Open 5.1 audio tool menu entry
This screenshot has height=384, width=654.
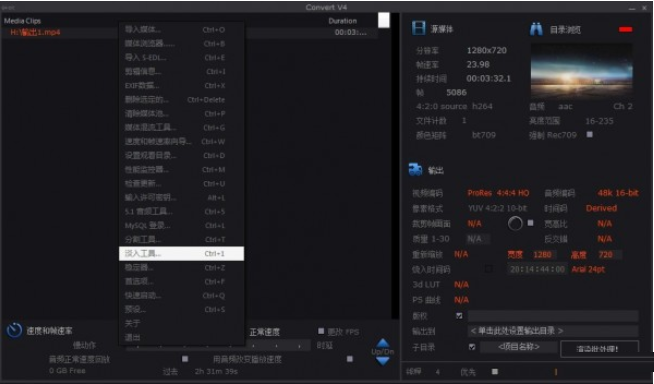(x=181, y=211)
